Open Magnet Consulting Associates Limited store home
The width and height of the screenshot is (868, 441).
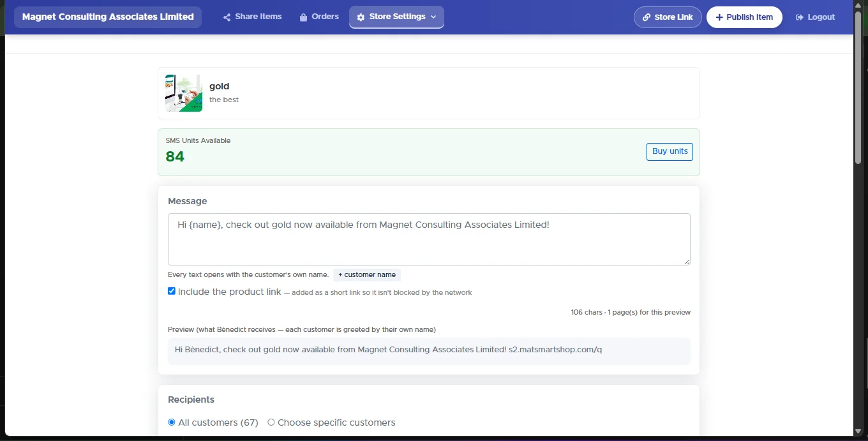(108, 17)
